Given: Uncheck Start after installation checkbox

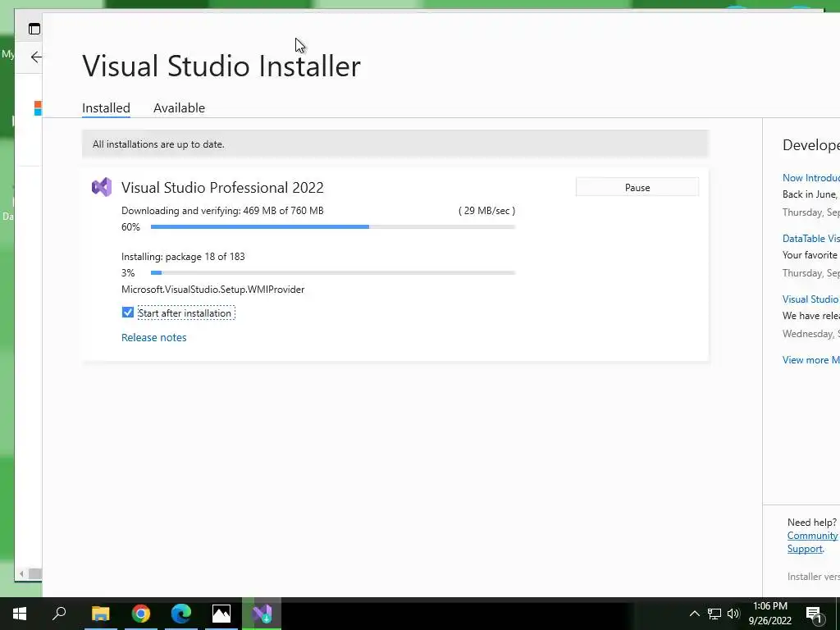Looking at the screenshot, I should click(127, 313).
